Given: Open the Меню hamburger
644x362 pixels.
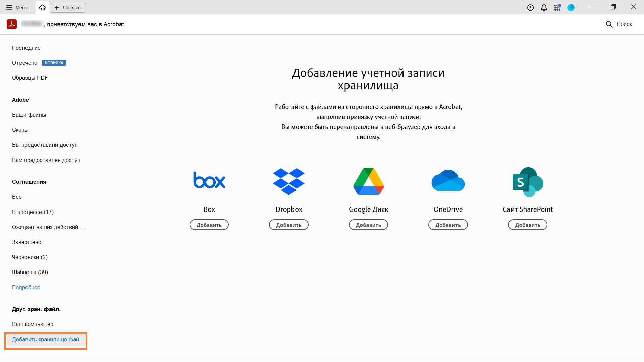Looking at the screenshot, I should 16,7.
